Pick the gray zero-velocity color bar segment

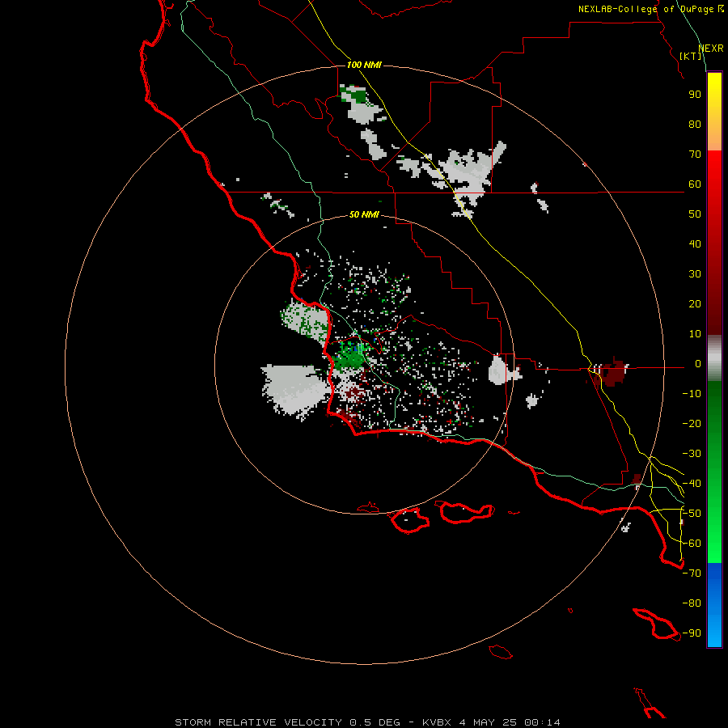click(714, 358)
